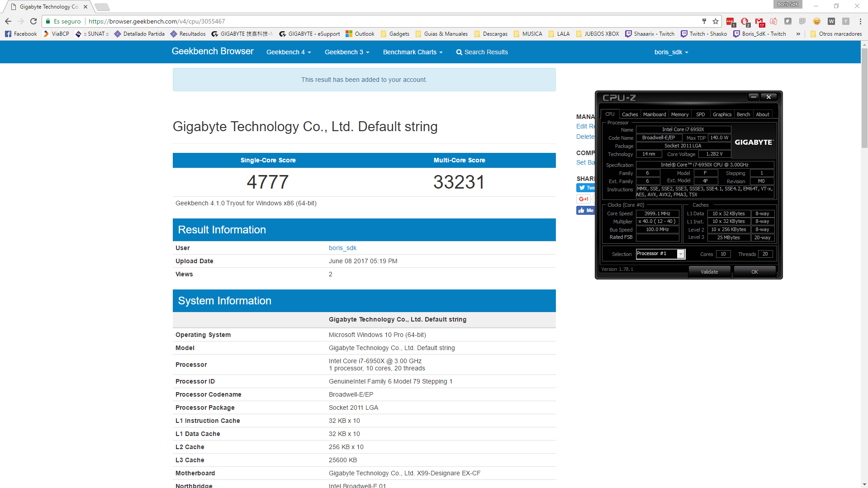This screenshot has width=868, height=488.
Task: Minimize the CPU-Z window
Action: (753, 97)
